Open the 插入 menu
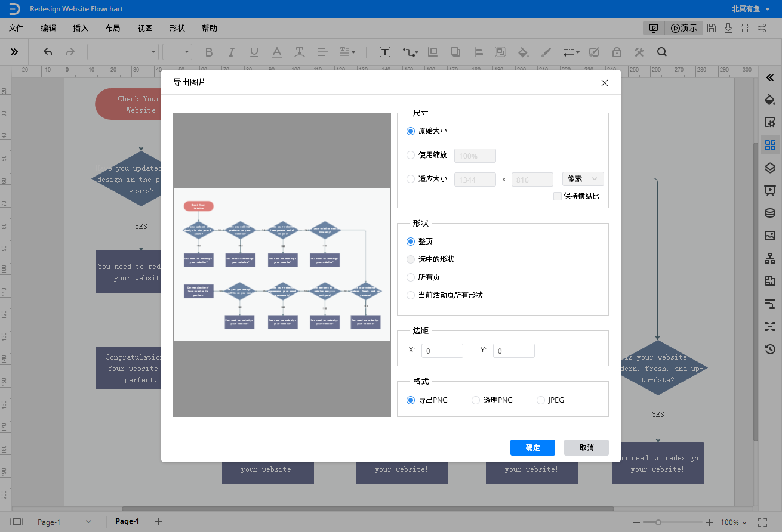The width and height of the screenshot is (782, 532). point(81,28)
